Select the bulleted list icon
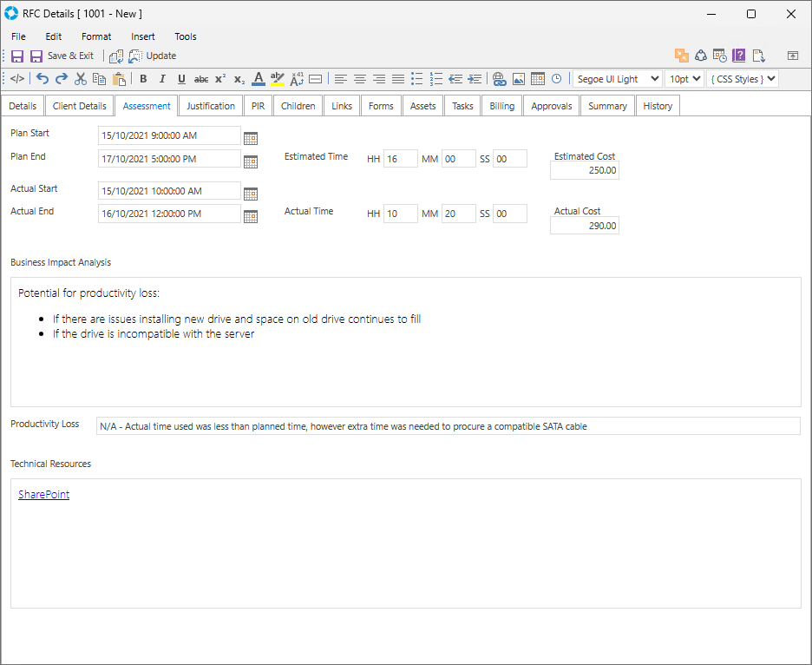The image size is (812, 665). 417,79
